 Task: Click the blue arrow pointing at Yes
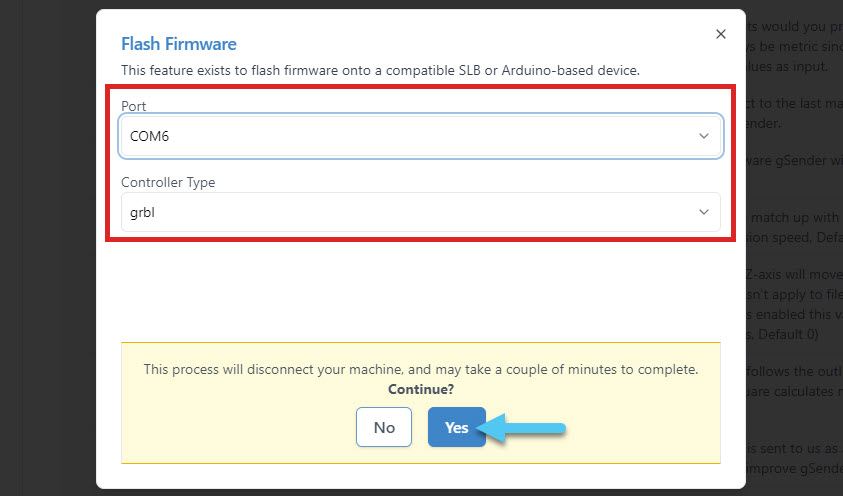pos(528,428)
